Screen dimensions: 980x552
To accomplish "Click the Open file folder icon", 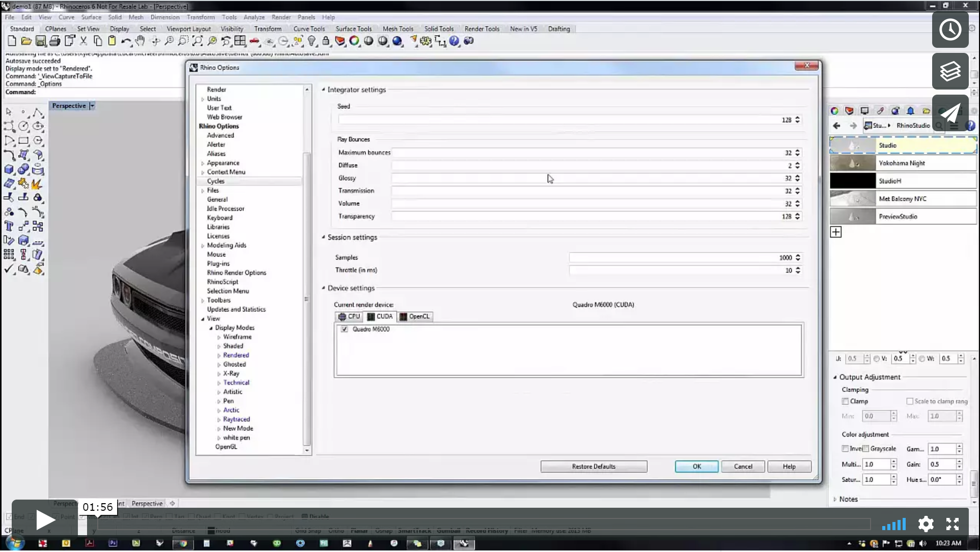I will (x=26, y=41).
